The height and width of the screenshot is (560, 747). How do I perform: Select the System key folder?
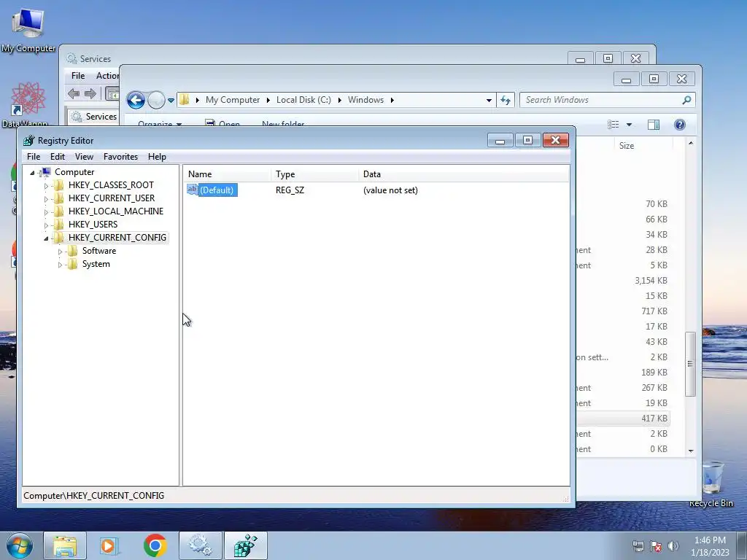96,264
